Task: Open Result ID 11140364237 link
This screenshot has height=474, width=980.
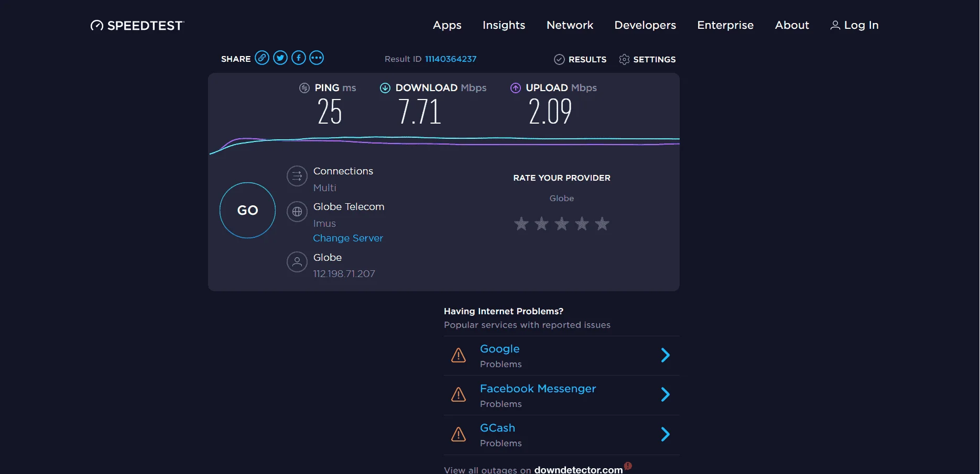Action: tap(451, 59)
